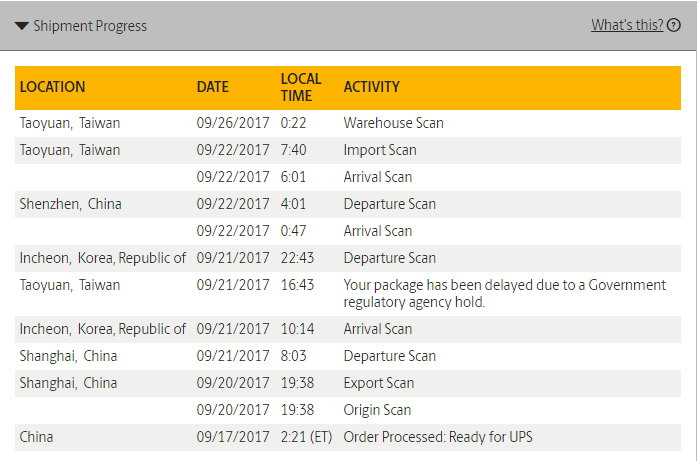Click the LOCAL TIME column header
The width and height of the screenshot is (699, 461).
coord(301,87)
